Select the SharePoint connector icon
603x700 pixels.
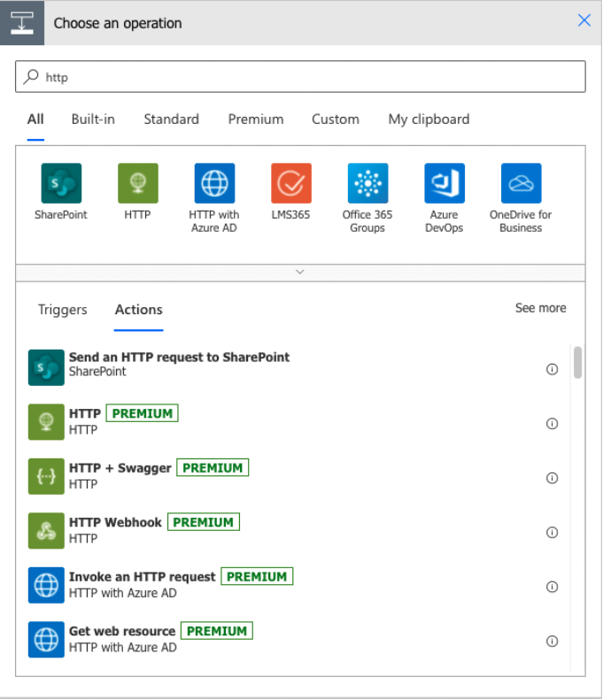[61, 183]
